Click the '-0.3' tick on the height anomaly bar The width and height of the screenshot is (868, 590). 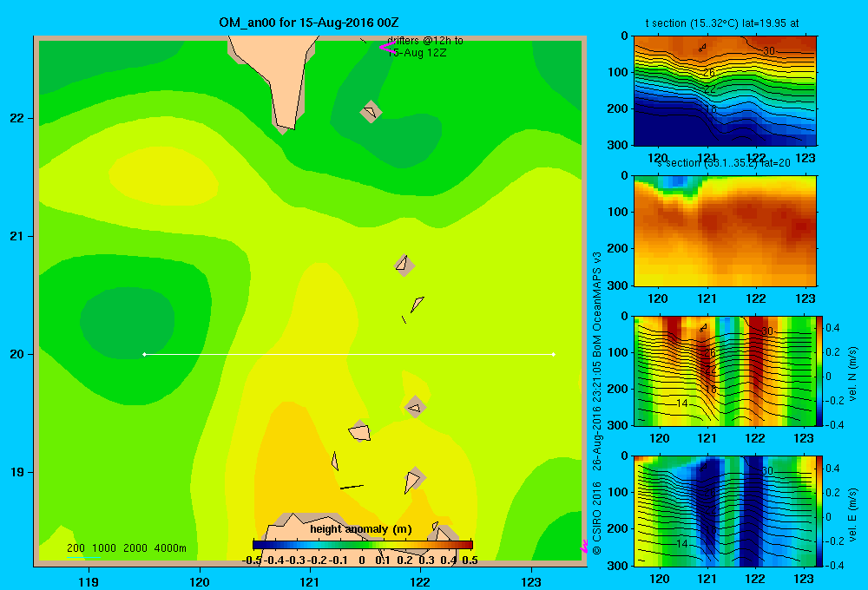(x=295, y=560)
